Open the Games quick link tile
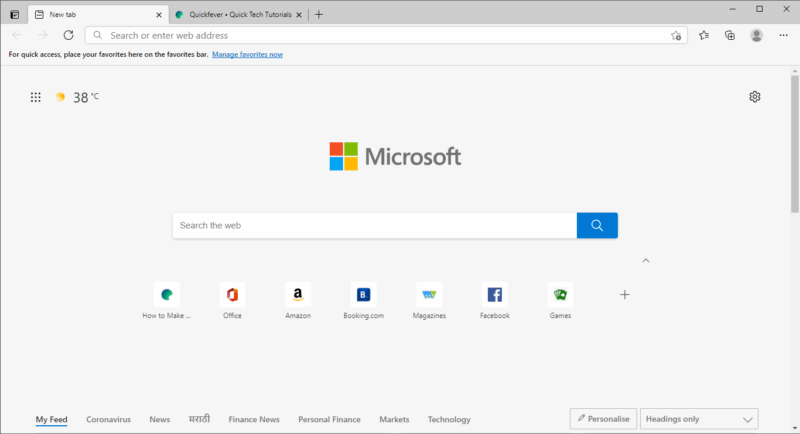Image resolution: width=800 pixels, height=434 pixels. click(x=560, y=301)
